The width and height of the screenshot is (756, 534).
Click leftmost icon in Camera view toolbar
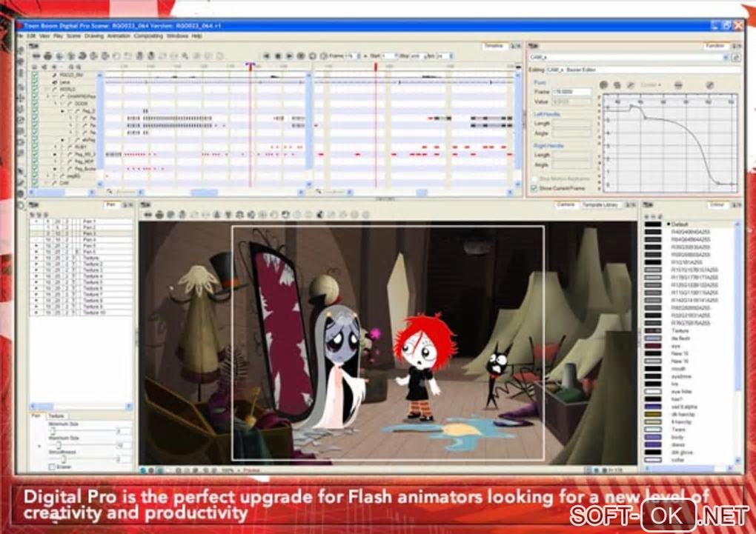(x=147, y=215)
